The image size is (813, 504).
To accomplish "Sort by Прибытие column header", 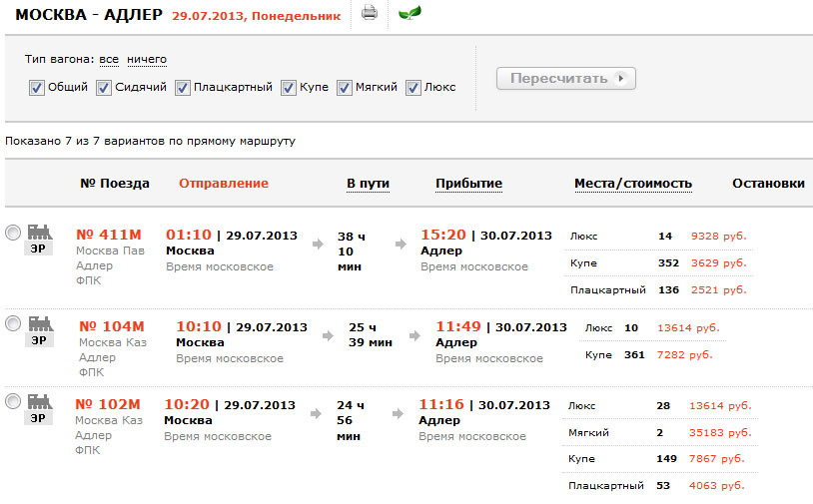I will (x=468, y=184).
